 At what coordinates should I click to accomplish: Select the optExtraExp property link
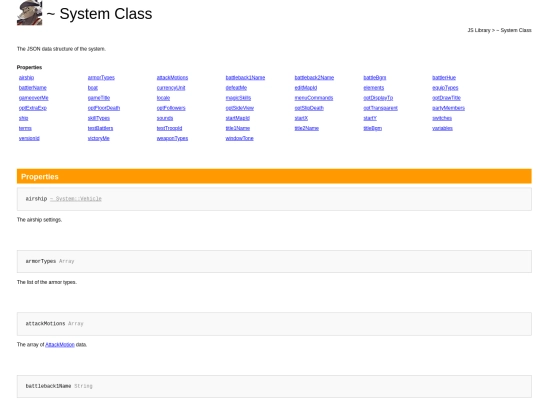click(x=33, y=108)
